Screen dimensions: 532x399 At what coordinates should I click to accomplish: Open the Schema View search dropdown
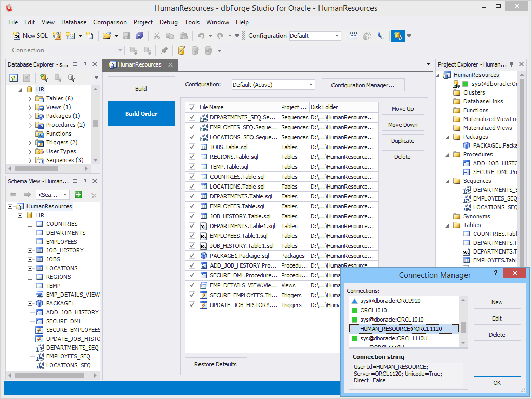[65, 195]
